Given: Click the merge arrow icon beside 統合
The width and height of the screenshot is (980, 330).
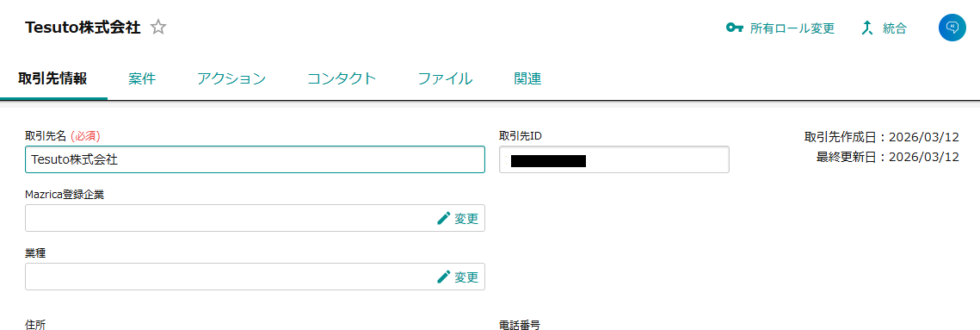Looking at the screenshot, I should pos(867,28).
